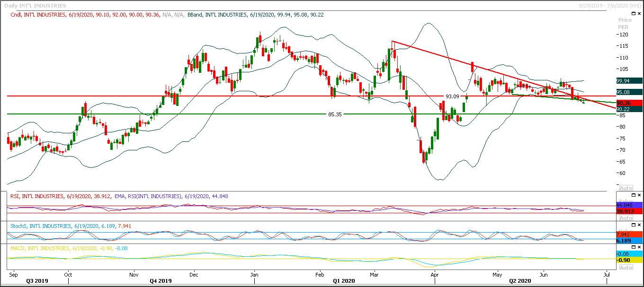Click the Oct month label
The width and height of the screenshot is (644, 287).
click(68, 274)
